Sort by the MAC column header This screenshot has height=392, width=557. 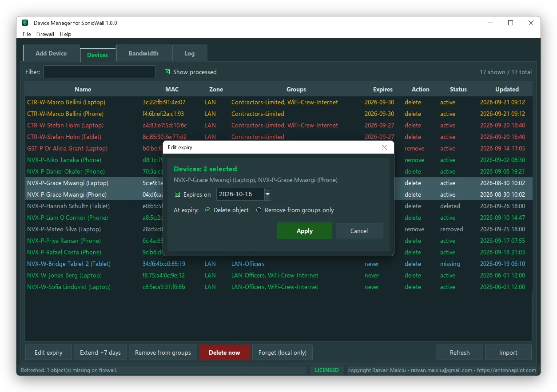tap(172, 89)
